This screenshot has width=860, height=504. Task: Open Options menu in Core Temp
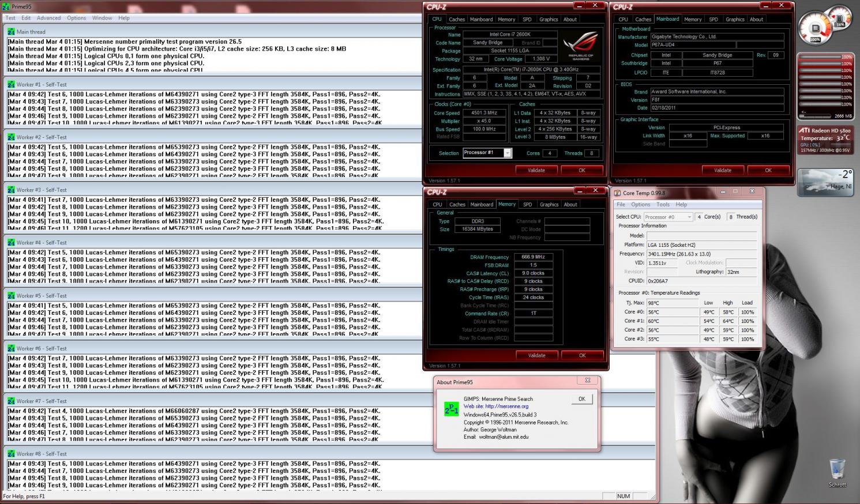[x=640, y=204]
